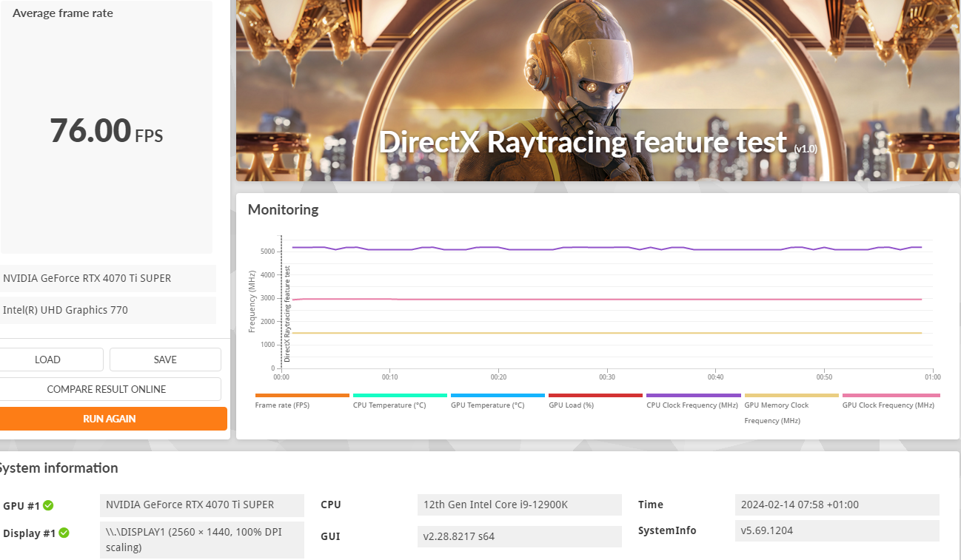
Task: Click the yellow GPU memory clock line in chart
Action: (x=607, y=333)
